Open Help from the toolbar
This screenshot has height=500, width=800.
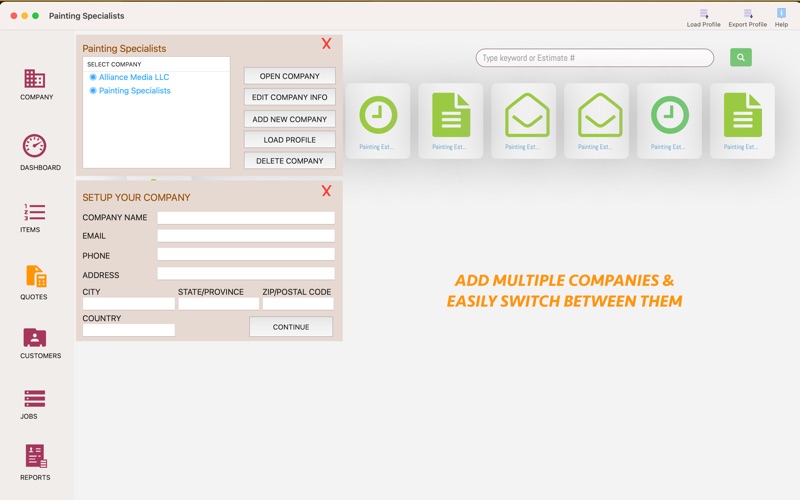(781, 18)
